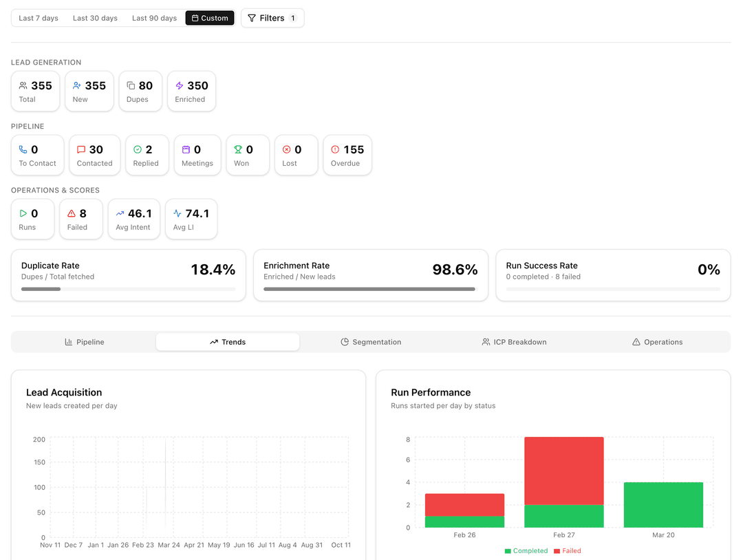The image size is (743, 560).
Task: Click the funnel icon on Filters
Action: 252,18
